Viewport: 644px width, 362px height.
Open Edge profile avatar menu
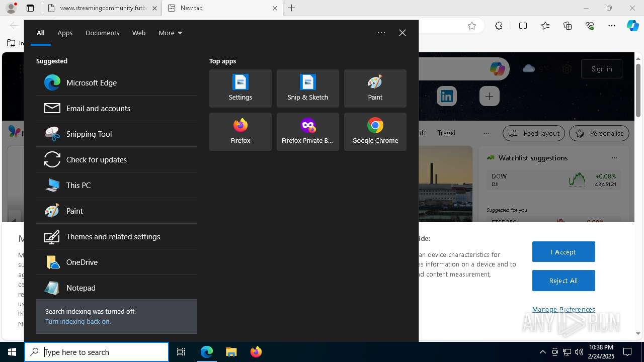pos(11,8)
